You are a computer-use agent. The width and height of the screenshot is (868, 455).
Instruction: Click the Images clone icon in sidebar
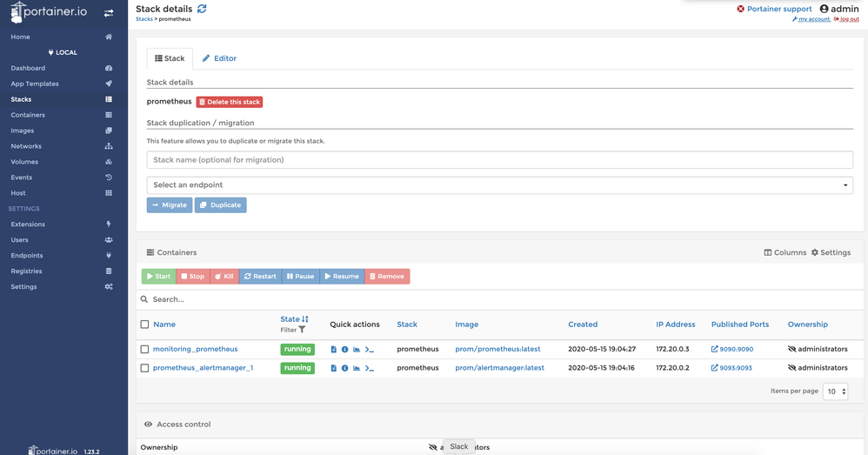point(109,130)
